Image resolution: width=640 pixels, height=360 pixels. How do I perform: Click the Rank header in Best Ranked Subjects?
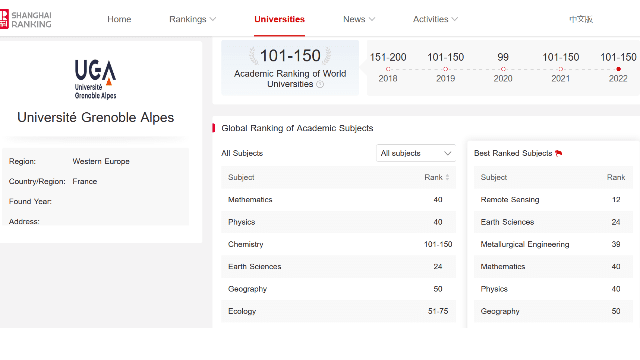[616, 177]
